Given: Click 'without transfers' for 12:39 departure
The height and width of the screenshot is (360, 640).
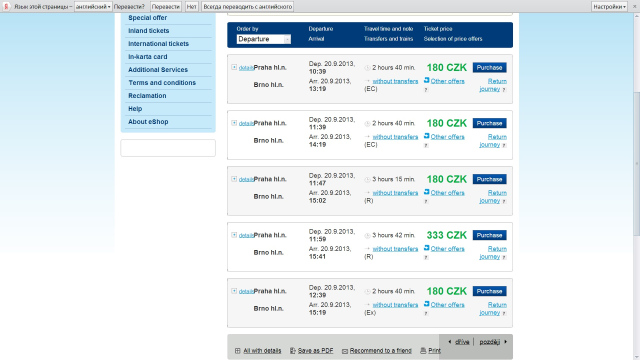Looking at the screenshot, I should pos(395,305).
